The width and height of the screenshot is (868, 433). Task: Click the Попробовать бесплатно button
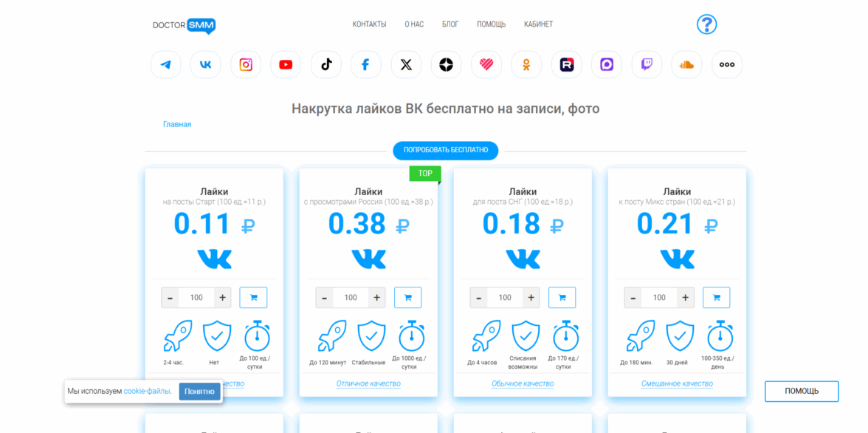(x=446, y=150)
